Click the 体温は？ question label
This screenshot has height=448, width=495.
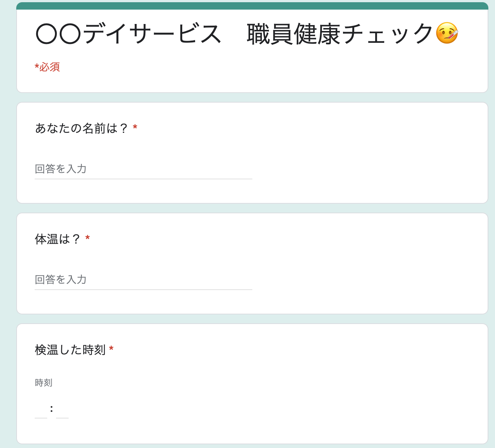click(58, 239)
